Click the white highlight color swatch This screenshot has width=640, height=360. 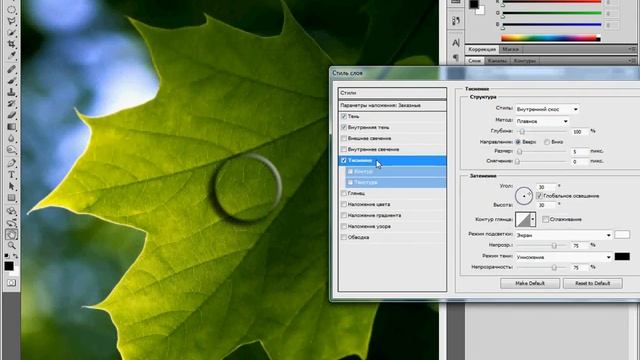(622, 235)
